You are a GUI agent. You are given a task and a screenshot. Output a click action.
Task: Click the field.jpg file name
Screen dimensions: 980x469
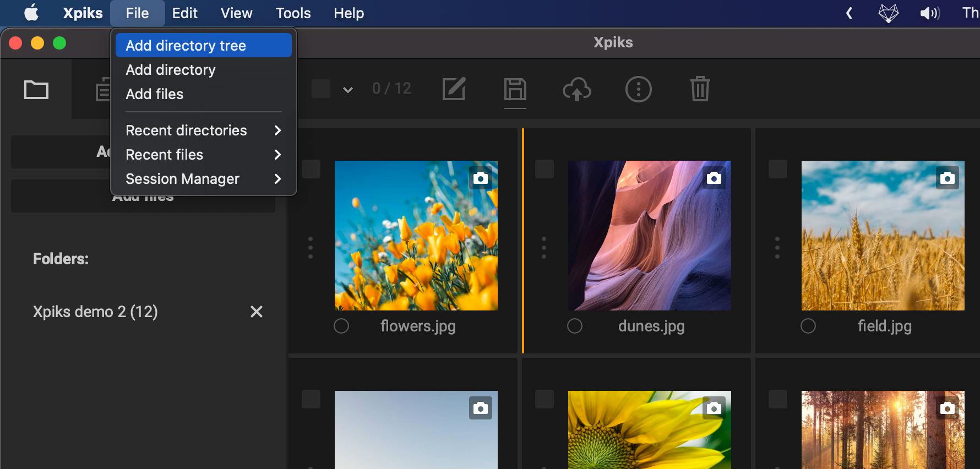885,326
